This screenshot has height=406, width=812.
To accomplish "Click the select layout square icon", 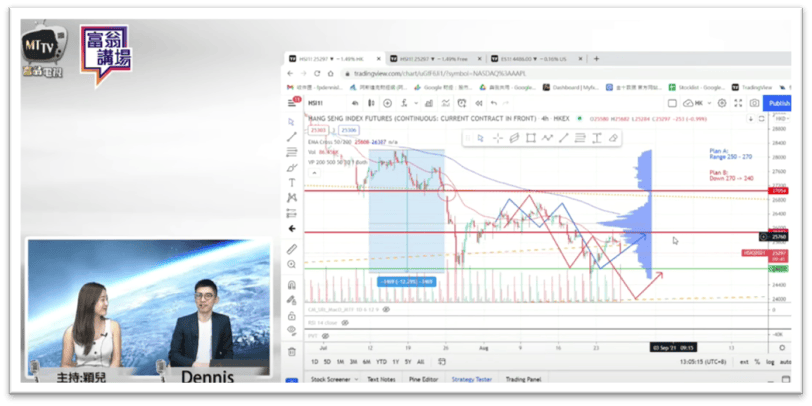I will pos(672,103).
